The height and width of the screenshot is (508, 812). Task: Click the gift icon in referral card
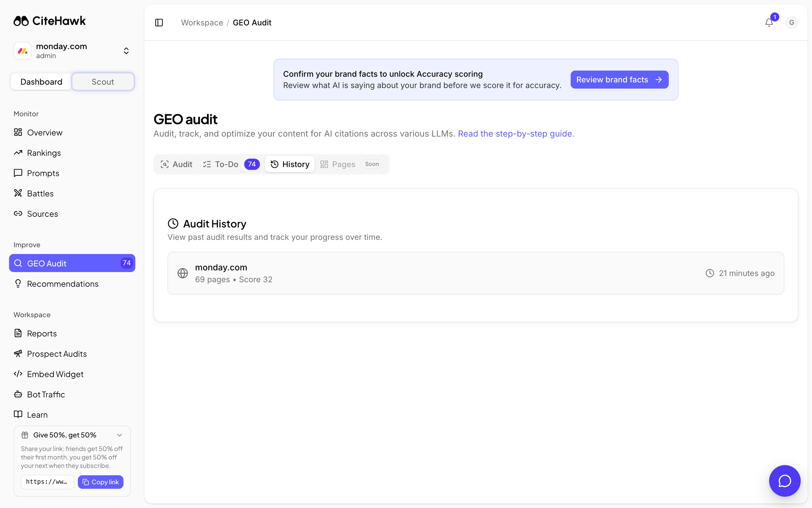(x=25, y=435)
